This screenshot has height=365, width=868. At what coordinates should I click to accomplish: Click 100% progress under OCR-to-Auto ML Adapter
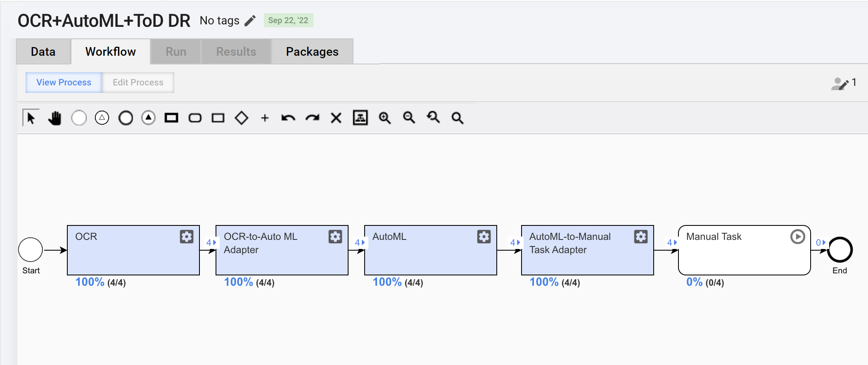coord(249,282)
